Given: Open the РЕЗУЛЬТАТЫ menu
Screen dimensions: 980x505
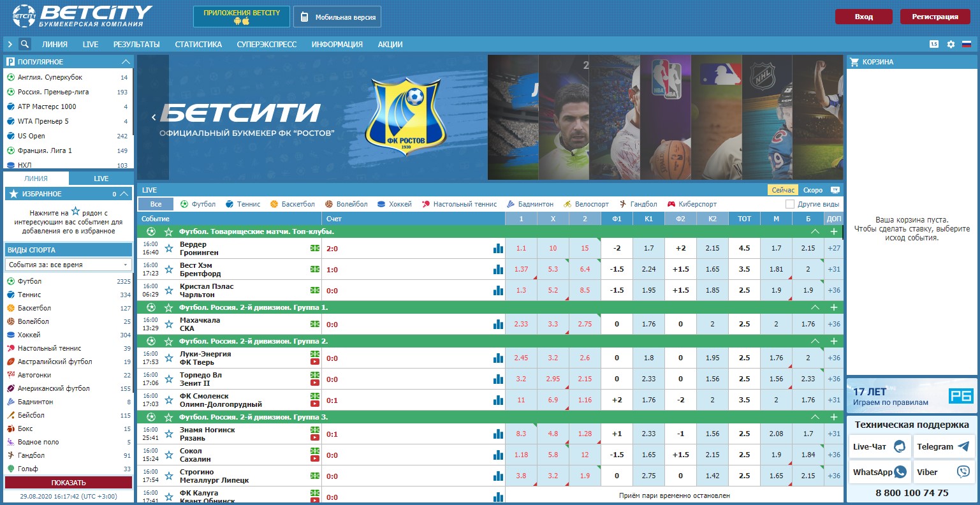Looking at the screenshot, I should 136,44.
